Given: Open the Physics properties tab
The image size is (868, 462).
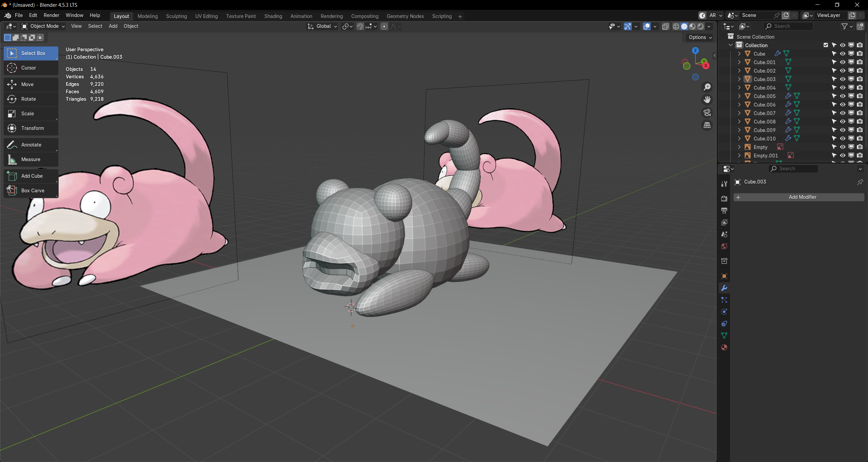Looking at the screenshot, I should pyautogui.click(x=724, y=312).
